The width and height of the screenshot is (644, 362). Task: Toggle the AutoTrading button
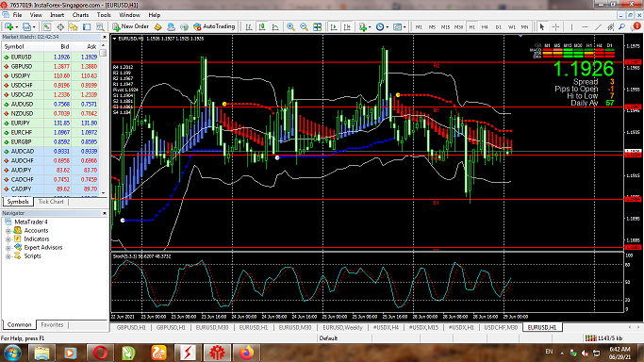coord(214,26)
